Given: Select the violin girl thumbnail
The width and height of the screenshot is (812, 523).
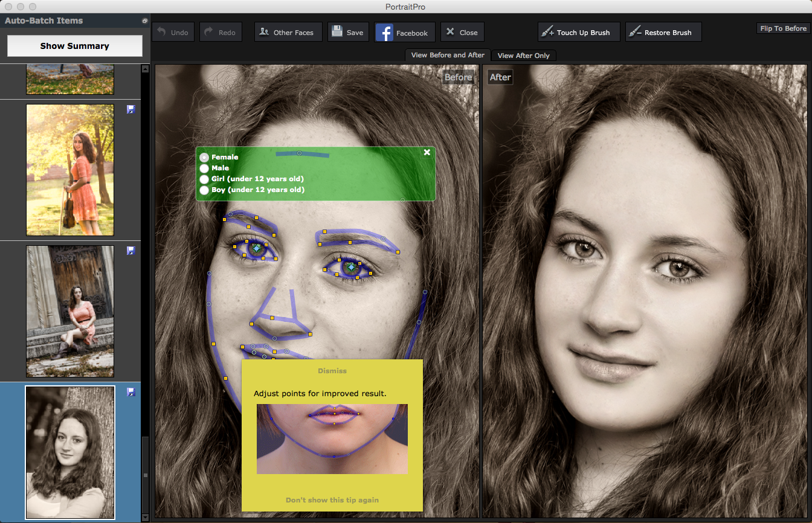Looking at the screenshot, I should point(70,170).
